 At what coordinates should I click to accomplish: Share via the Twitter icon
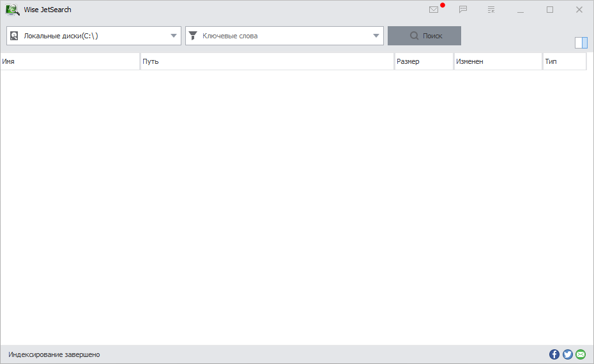coord(567,354)
